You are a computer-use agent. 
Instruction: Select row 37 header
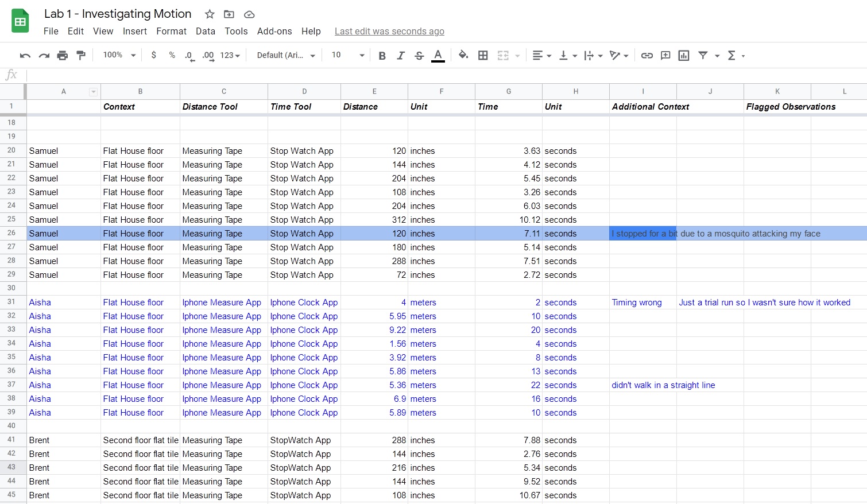coord(13,385)
